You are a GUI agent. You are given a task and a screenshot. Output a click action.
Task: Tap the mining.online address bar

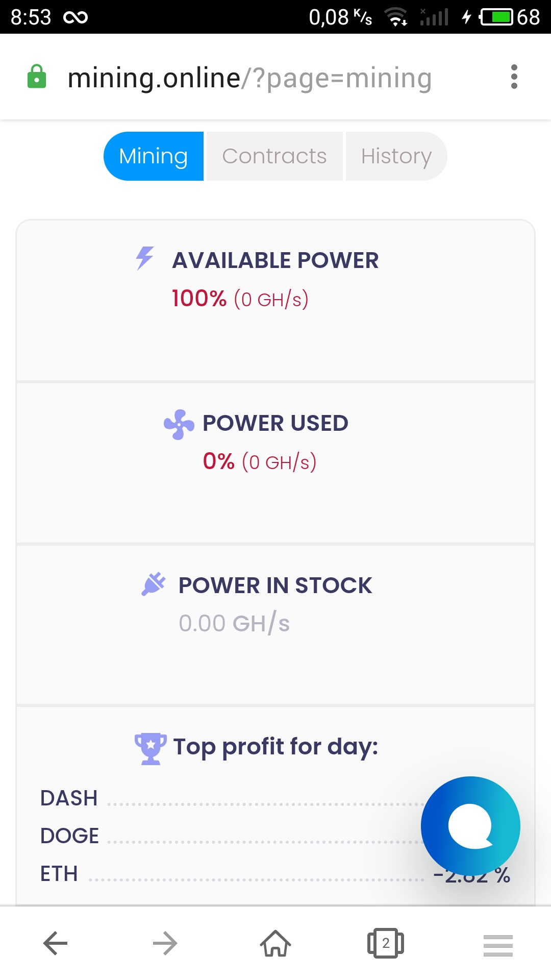pyautogui.click(x=250, y=78)
